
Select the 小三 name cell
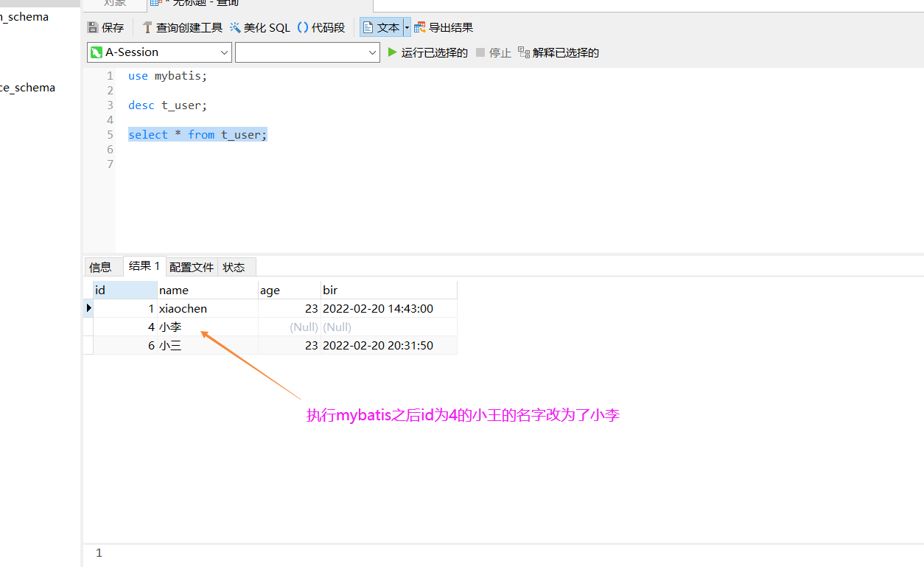pos(208,345)
